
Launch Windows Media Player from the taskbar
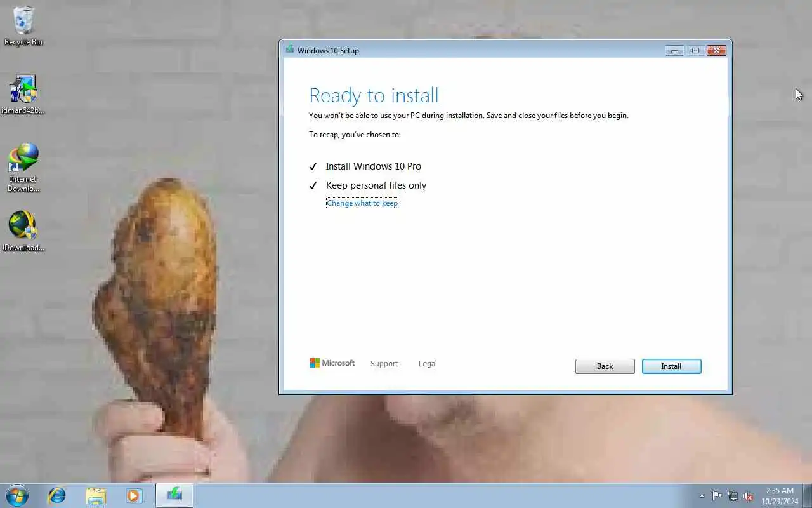[x=134, y=495]
